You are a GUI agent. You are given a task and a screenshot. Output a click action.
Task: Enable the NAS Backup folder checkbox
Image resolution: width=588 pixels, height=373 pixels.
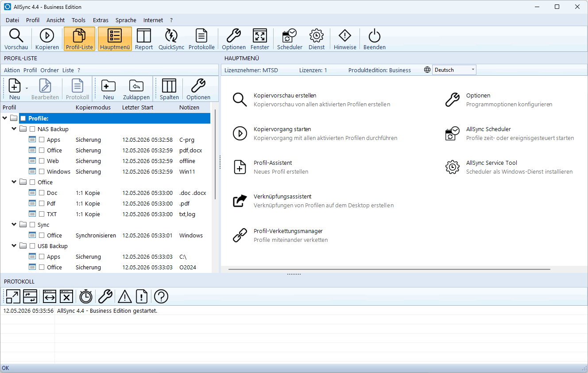coord(32,129)
